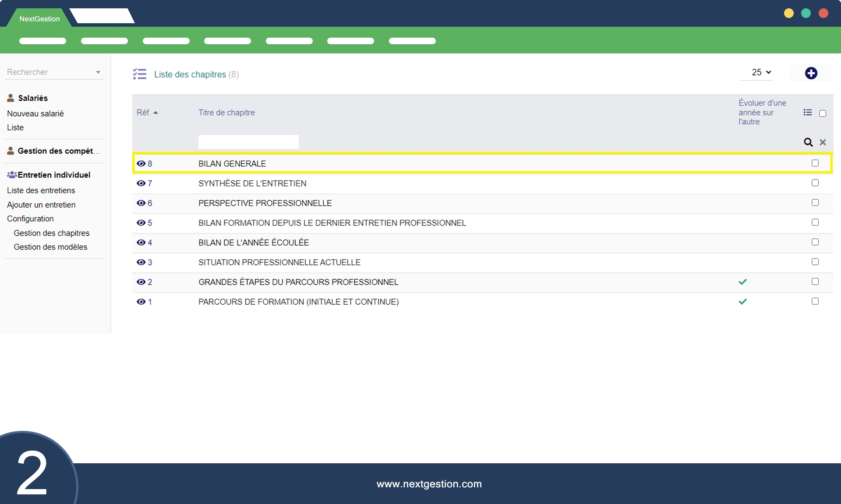This screenshot has width=841, height=504.
Task: Expand the Rechercher dropdown
Action: (x=98, y=72)
